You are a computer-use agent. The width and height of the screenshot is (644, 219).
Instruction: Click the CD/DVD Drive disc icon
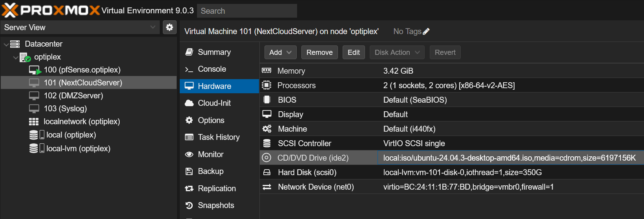266,157
